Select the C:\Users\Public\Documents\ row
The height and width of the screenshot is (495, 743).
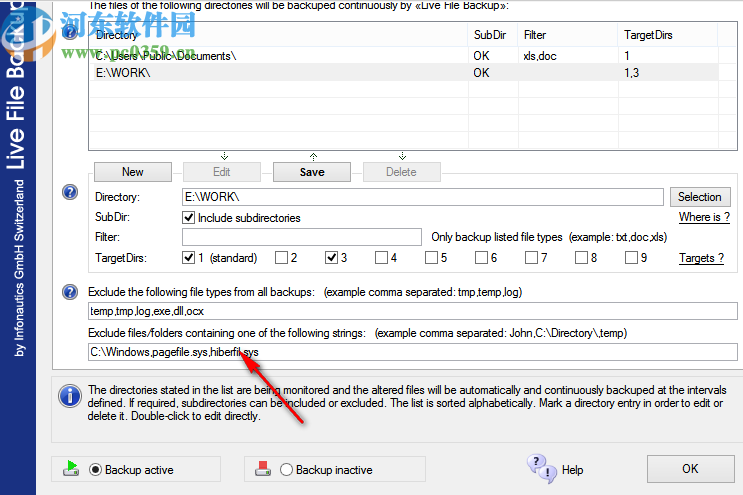(x=404, y=56)
